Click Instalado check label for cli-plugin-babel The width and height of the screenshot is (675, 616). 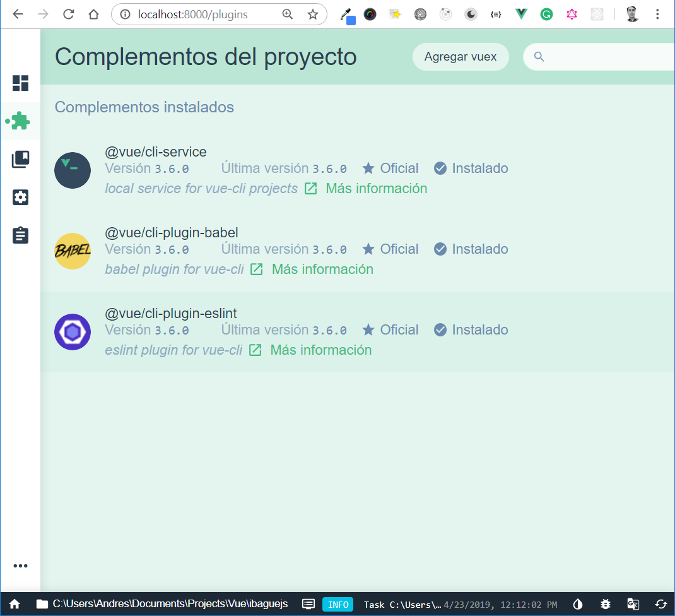pyautogui.click(x=471, y=249)
